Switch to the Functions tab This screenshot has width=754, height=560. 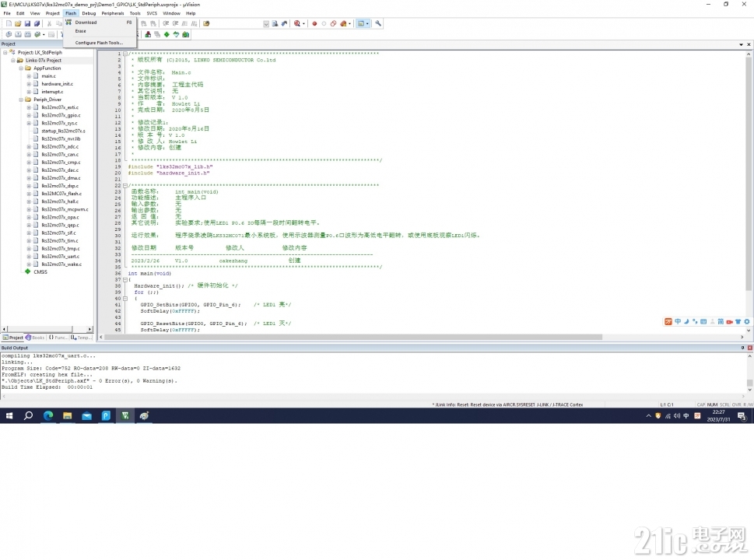pyautogui.click(x=58, y=338)
